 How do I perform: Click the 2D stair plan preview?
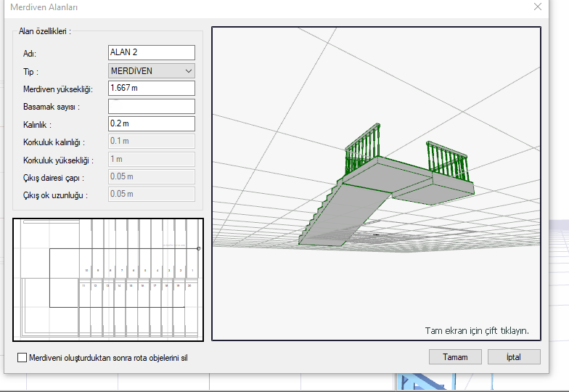click(x=108, y=279)
